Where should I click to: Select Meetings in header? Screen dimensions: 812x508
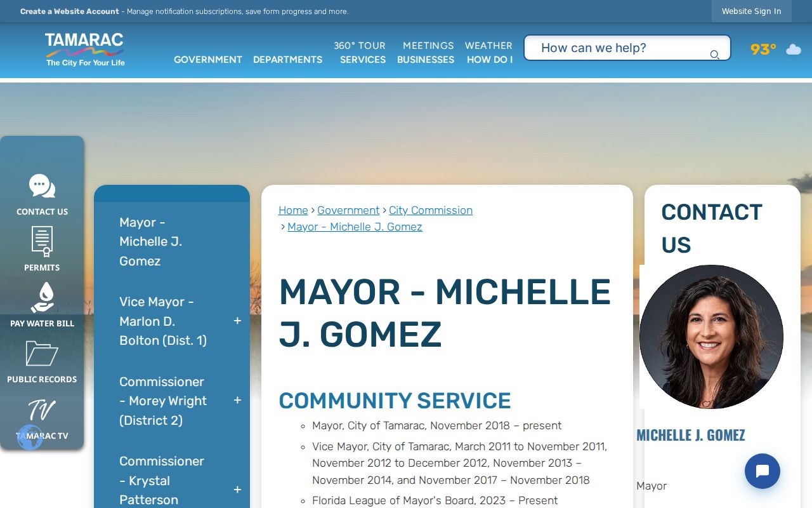point(428,46)
